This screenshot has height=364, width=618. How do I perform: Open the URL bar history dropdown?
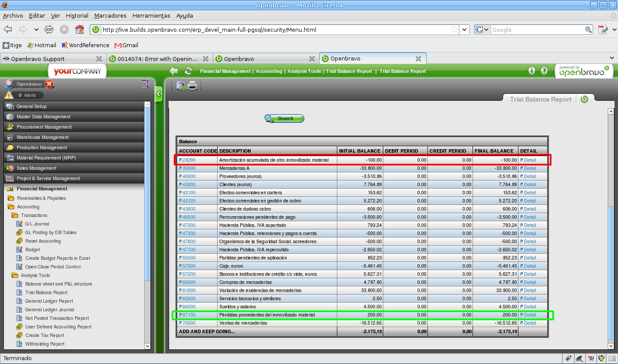point(464,30)
